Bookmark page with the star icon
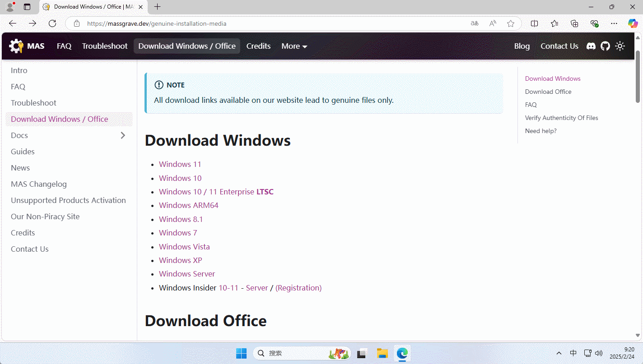Screen dimensions: 643x364 point(511,23)
